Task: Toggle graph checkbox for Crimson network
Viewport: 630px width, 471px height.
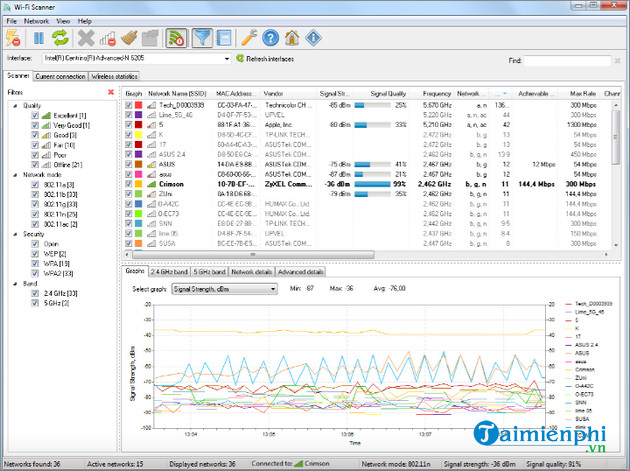Action: tap(127, 183)
